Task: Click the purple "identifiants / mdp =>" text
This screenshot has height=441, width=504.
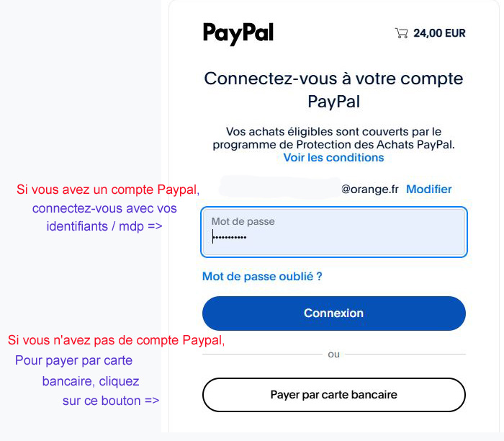Action: coord(104,226)
